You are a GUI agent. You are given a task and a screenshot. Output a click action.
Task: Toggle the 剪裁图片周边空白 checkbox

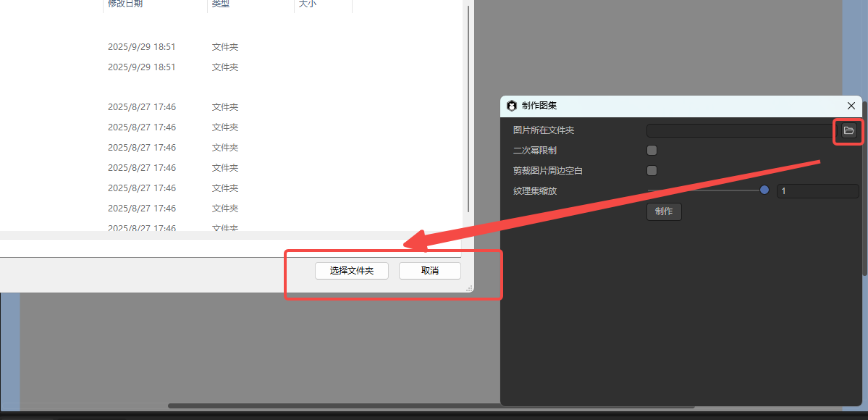click(652, 171)
